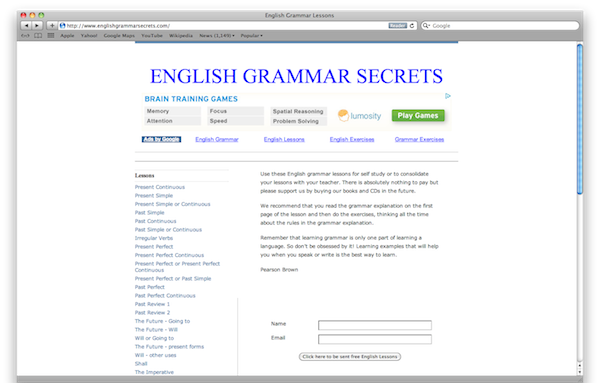Click the Name input field
Screen dimensions: 600x383
[x=375, y=325]
